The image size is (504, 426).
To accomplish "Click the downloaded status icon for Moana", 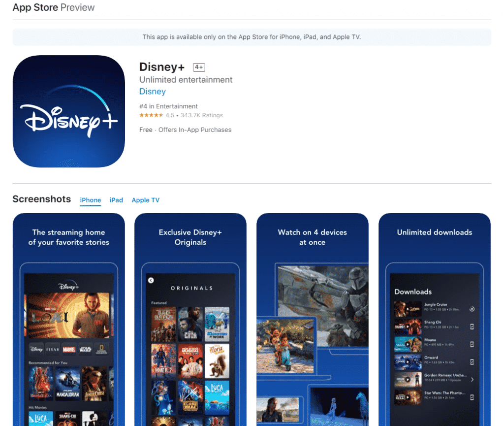I will [x=472, y=344].
